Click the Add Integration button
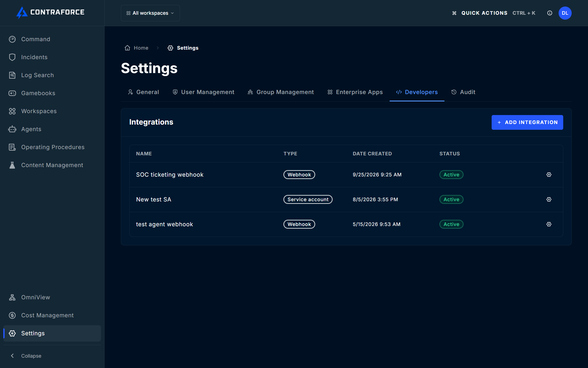The height and width of the screenshot is (368, 588). pyautogui.click(x=527, y=122)
